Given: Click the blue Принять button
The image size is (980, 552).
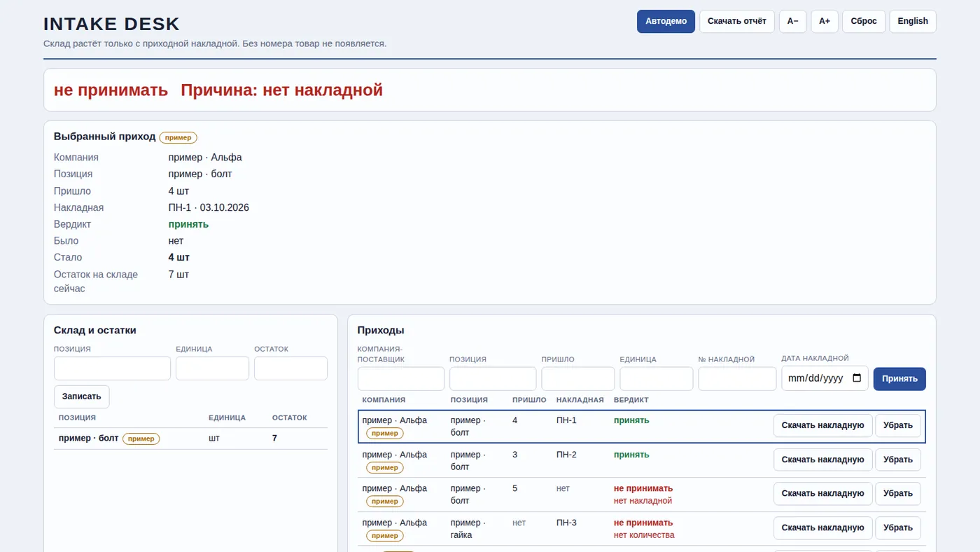Looking at the screenshot, I should click(899, 379).
